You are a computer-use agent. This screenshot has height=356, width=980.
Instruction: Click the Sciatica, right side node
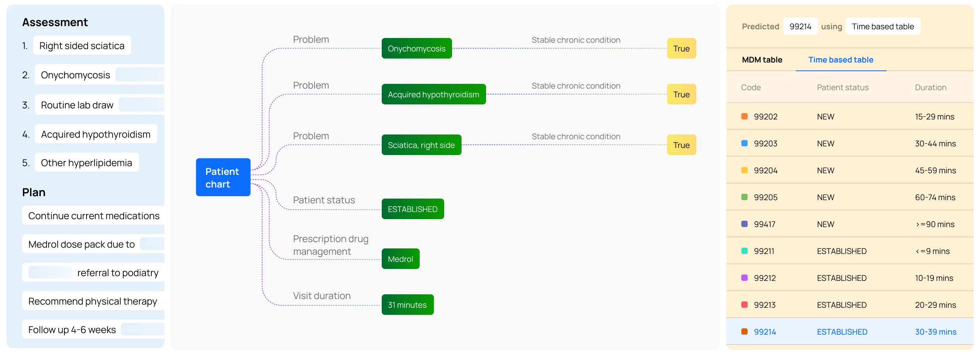[421, 145]
